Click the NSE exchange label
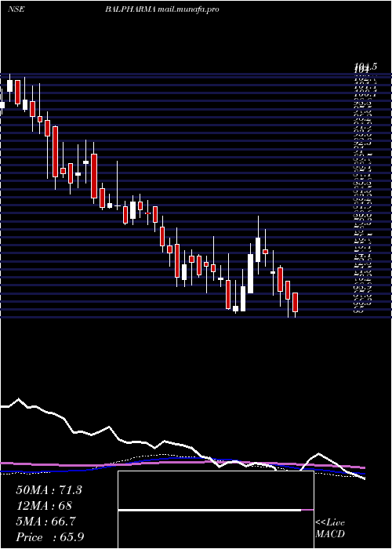 click(16, 9)
